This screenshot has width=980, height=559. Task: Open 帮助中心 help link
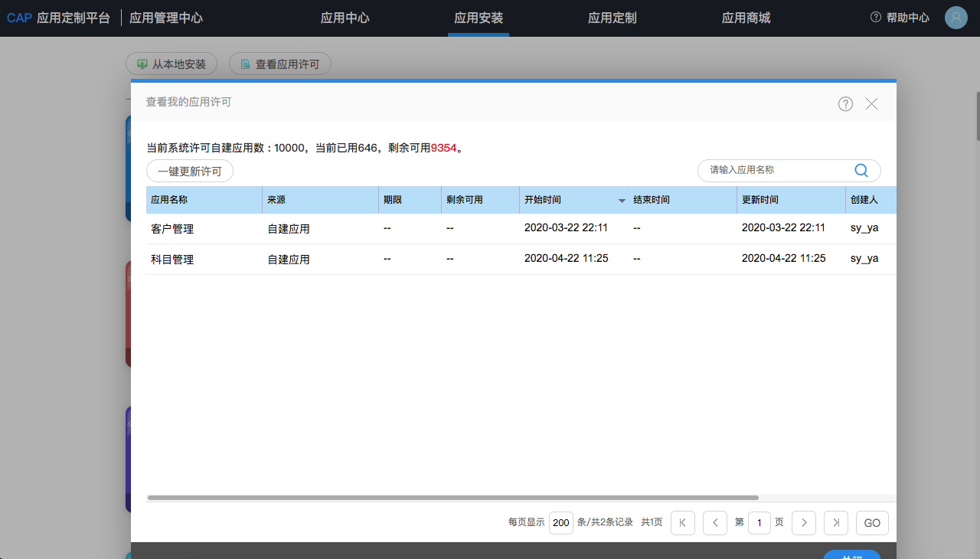point(900,18)
